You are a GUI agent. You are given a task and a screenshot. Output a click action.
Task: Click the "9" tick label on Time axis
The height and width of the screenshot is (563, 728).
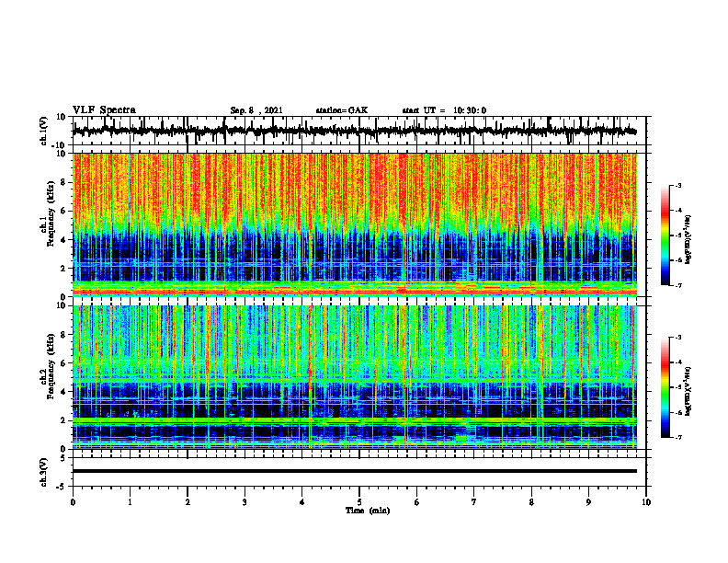click(588, 502)
